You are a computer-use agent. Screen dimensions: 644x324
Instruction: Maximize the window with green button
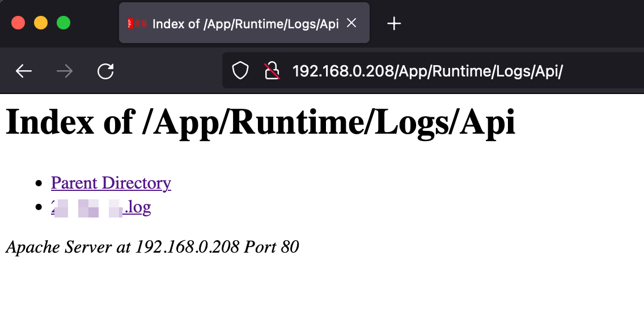pos(63,23)
